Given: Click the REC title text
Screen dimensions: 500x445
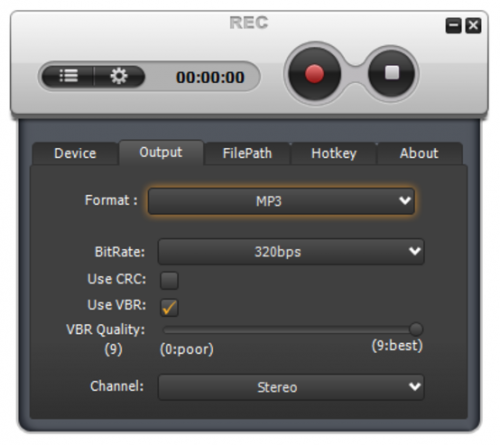Looking at the screenshot, I should 249,23.
